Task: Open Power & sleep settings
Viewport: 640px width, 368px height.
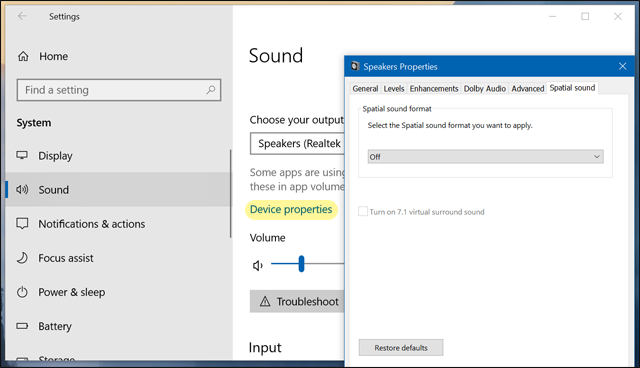Action: click(118, 292)
